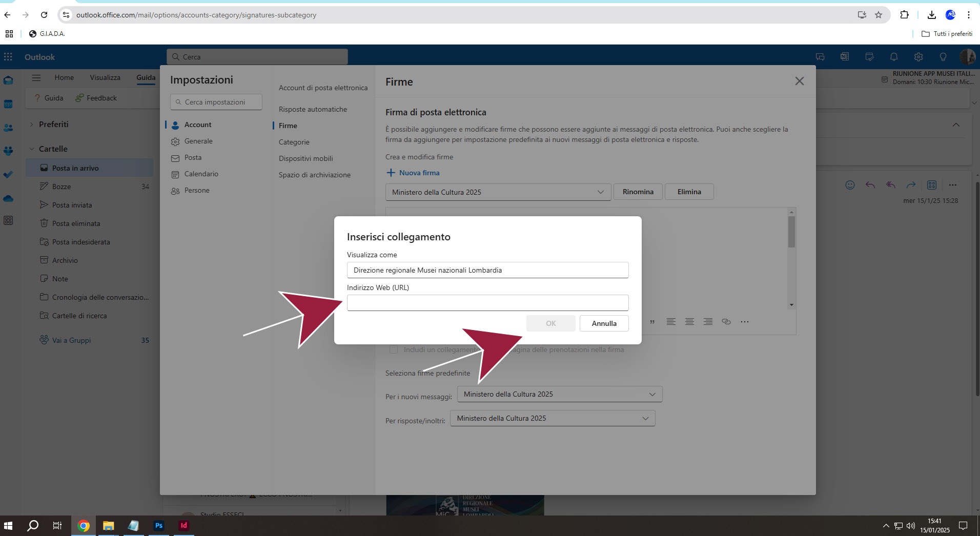Click the Forward arrow on the message
980x536 pixels.
[x=911, y=185]
